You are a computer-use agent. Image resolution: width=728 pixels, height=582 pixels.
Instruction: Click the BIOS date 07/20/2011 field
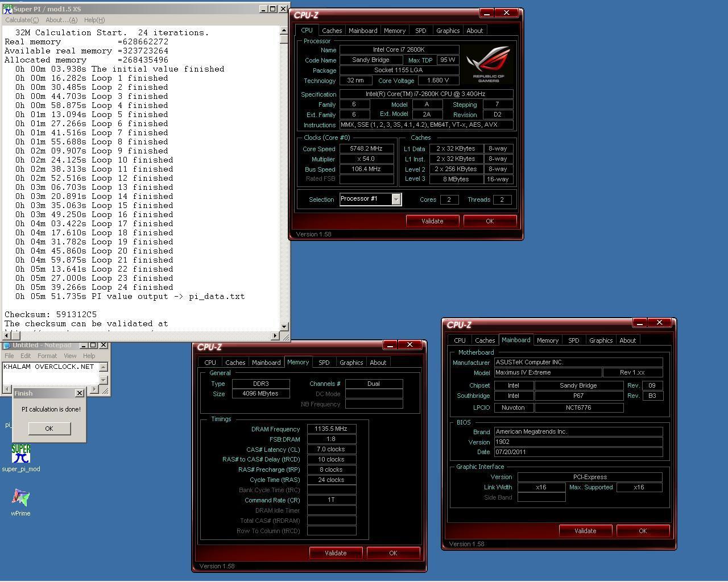pos(578,452)
